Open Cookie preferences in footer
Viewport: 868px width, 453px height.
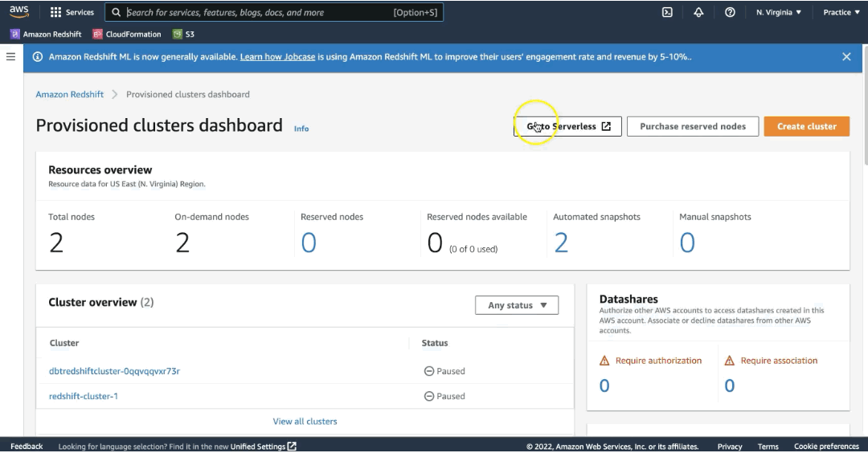click(826, 447)
